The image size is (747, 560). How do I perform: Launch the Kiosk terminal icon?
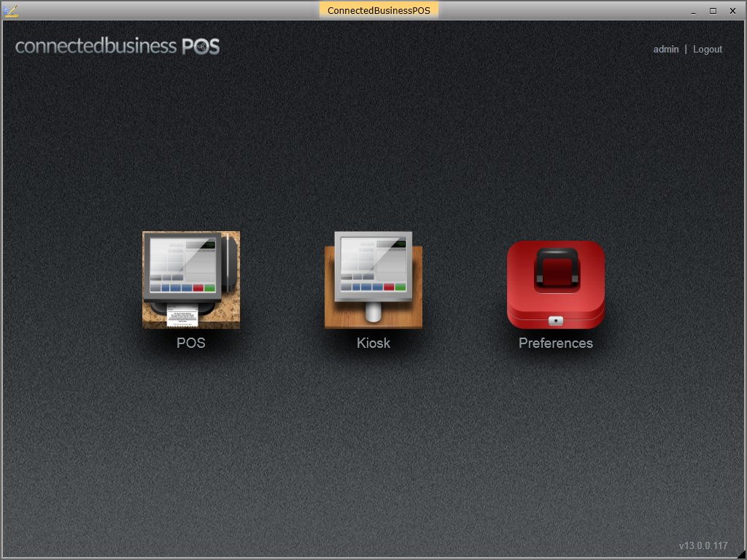click(373, 280)
